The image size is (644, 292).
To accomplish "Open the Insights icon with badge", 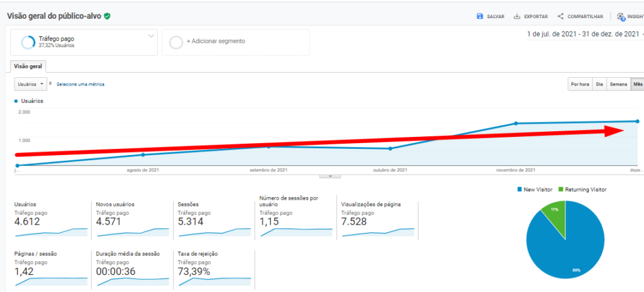I will point(621,17).
